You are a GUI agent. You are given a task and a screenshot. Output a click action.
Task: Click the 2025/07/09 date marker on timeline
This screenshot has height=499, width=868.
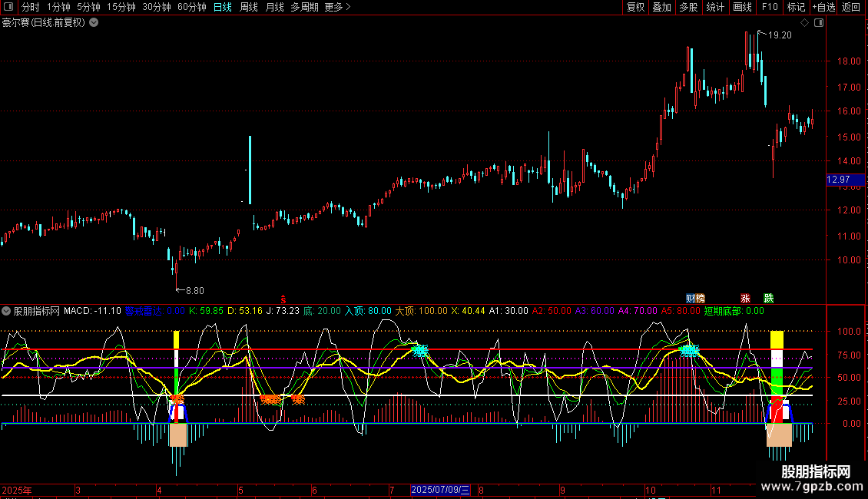440,490
